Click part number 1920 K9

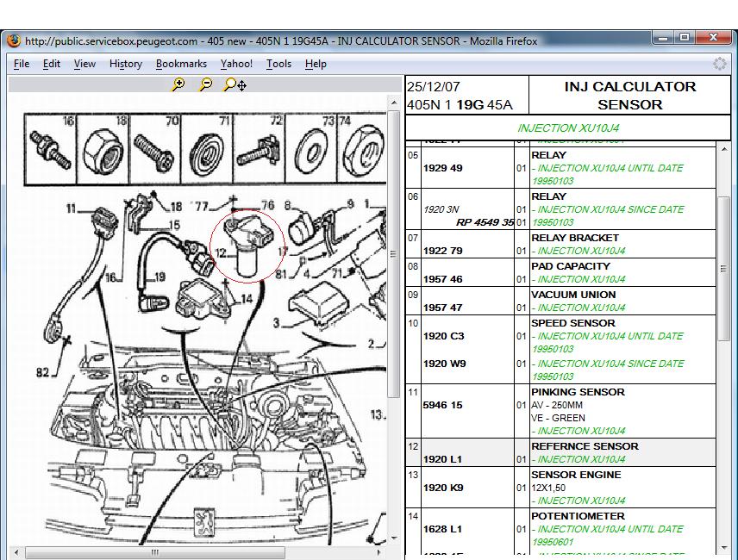click(x=443, y=488)
